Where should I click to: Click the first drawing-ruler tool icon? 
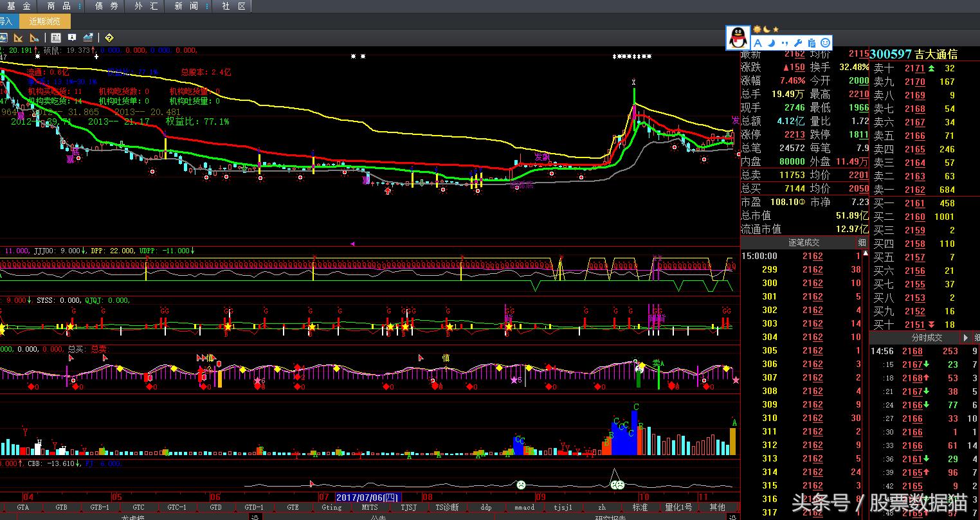point(19,38)
